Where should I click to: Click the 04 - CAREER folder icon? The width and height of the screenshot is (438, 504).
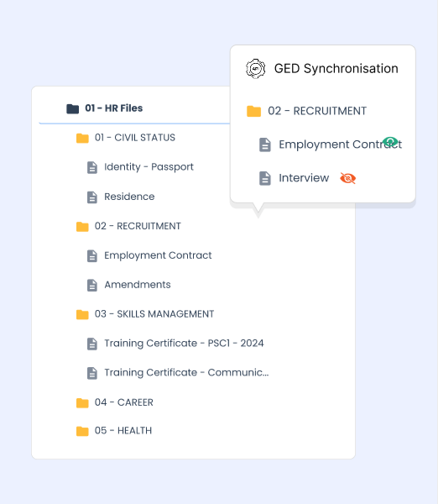pyautogui.click(x=82, y=402)
